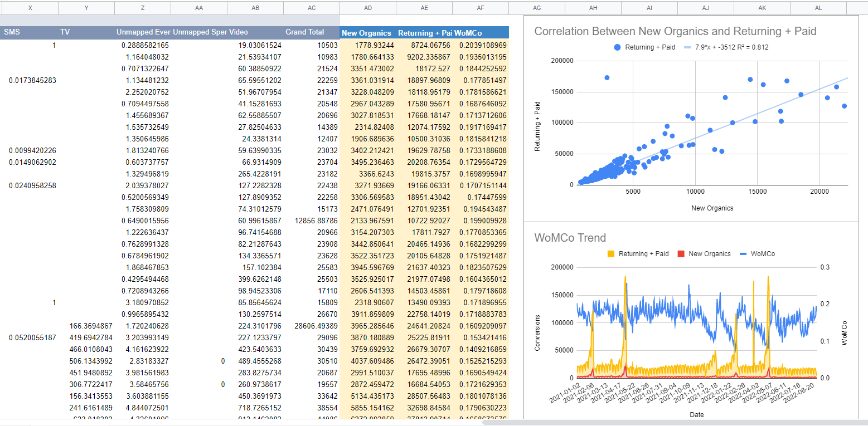Click the Grand Total header cell
This screenshot has width=868, height=426.
coord(304,32)
